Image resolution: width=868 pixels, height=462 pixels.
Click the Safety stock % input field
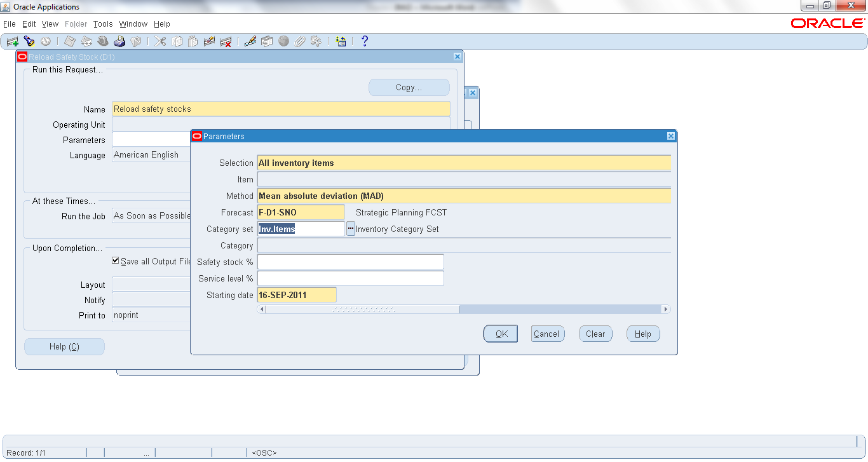[349, 261]
